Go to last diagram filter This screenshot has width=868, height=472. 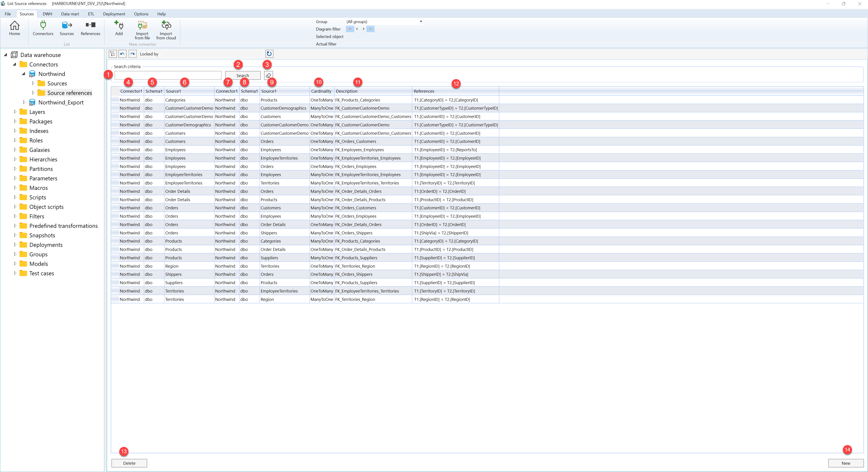point(370,29)
